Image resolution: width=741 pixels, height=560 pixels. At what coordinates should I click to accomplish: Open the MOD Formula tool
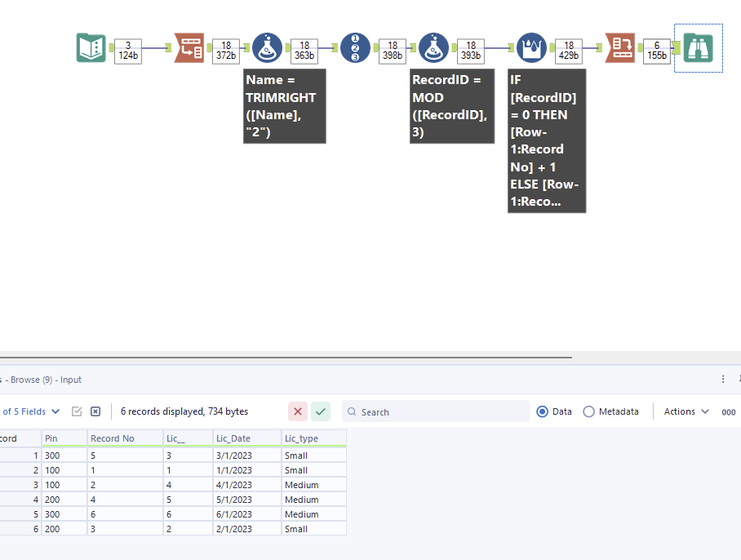coord(433,47)
